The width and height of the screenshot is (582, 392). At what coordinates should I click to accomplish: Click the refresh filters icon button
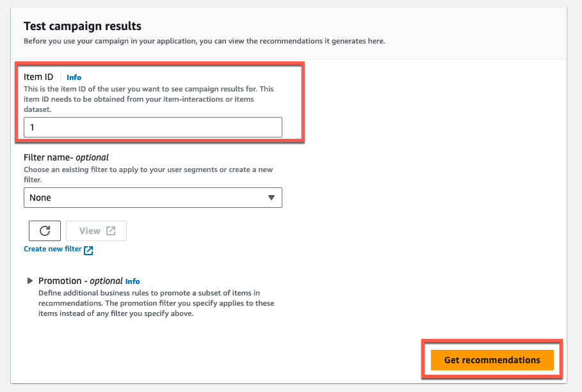tap(45, 231)
